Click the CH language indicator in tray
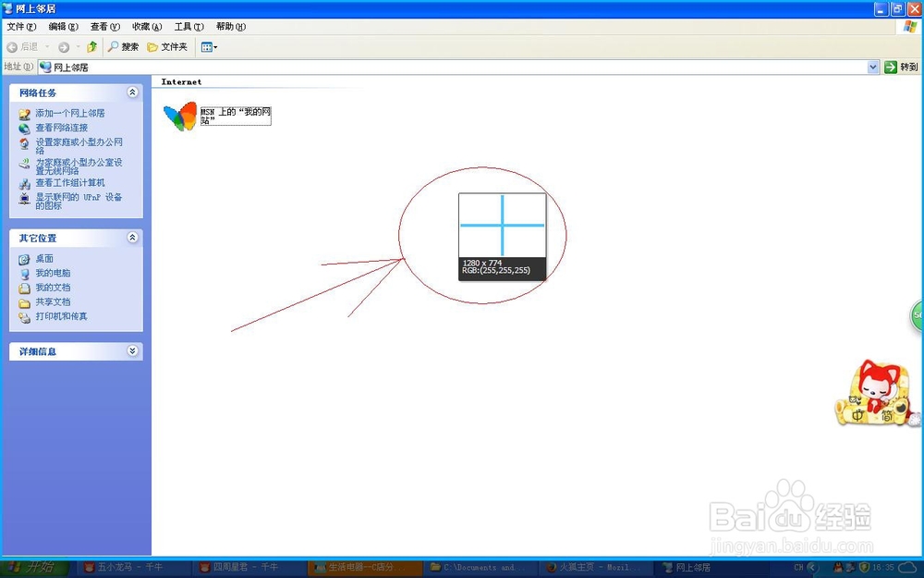 (x=798, y=568)
